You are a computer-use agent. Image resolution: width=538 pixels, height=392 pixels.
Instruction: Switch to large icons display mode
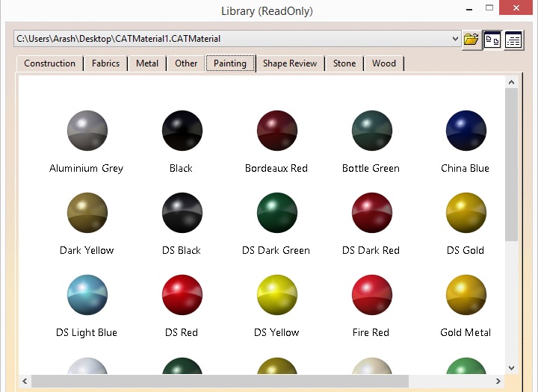pos(492,39)
